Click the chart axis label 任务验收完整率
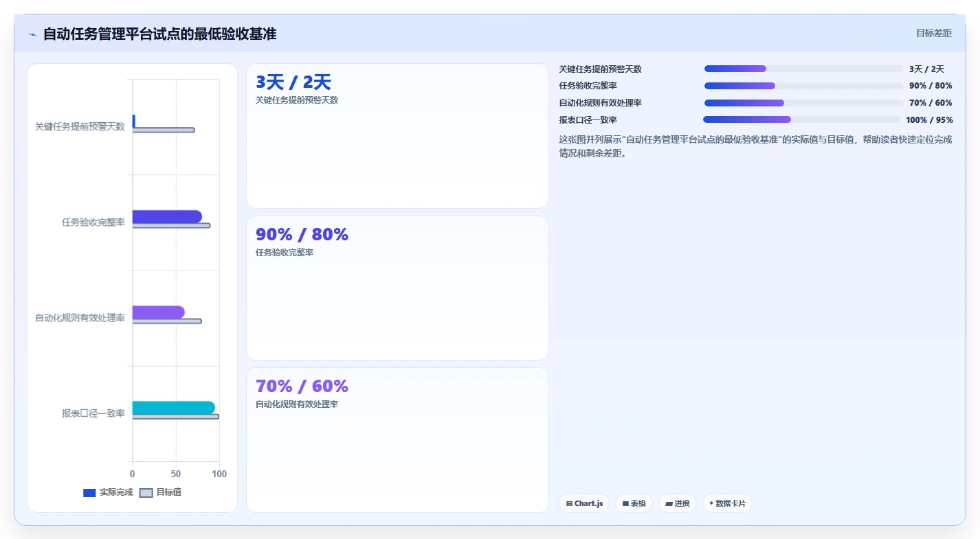 click(x=93, y=222)
